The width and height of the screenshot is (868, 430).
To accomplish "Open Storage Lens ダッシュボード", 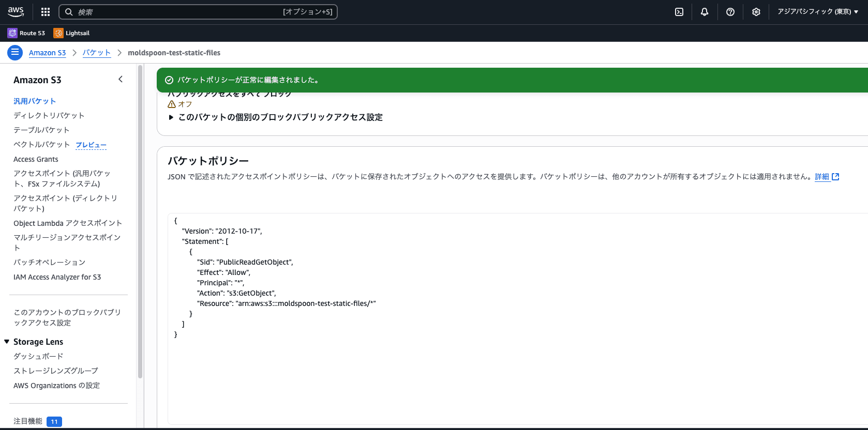I will click(38, 357).
